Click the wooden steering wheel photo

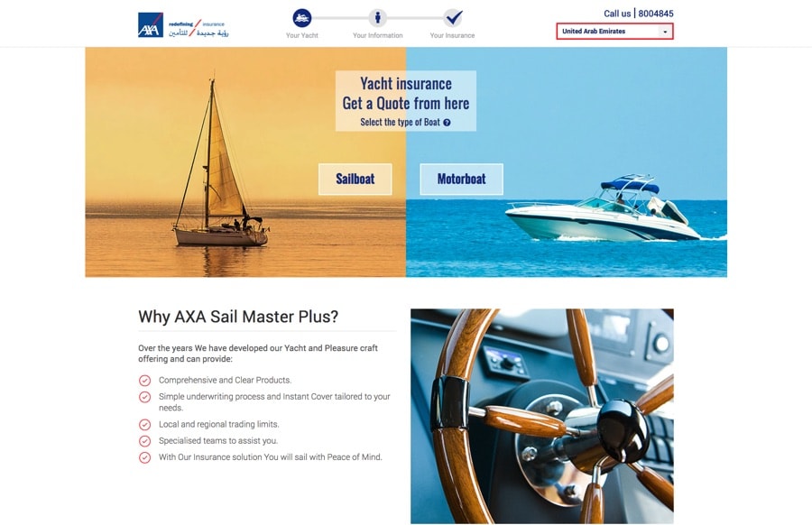pos(542,416)
